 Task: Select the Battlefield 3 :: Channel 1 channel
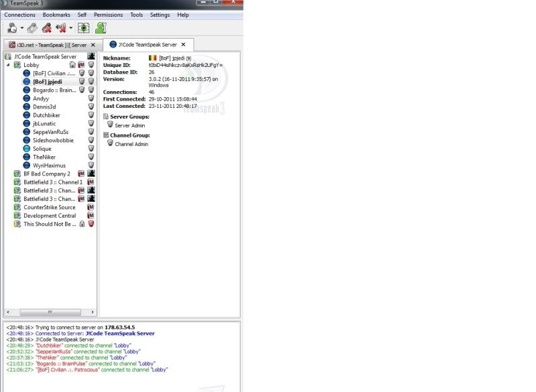coord(53,182)
